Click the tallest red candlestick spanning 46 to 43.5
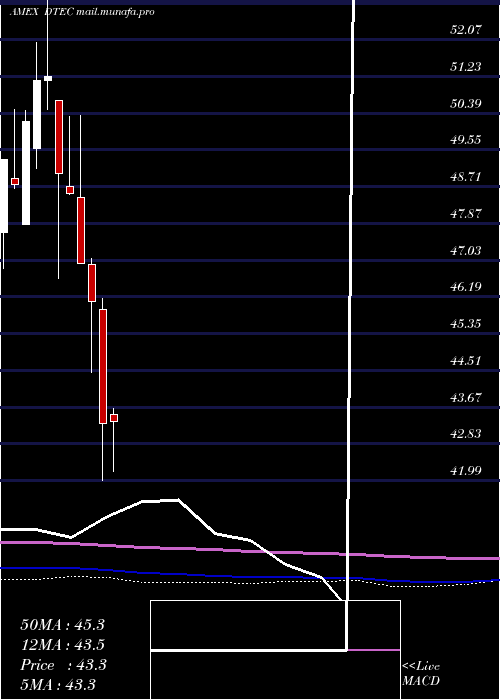The height and width of the screenshot is (700, 500). point(103,366)
